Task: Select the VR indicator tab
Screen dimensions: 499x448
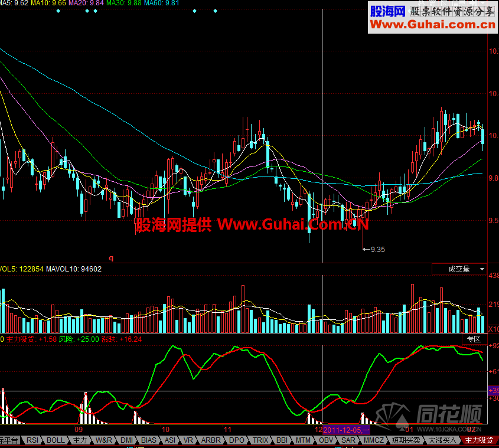Action: [x=188, y=440]
